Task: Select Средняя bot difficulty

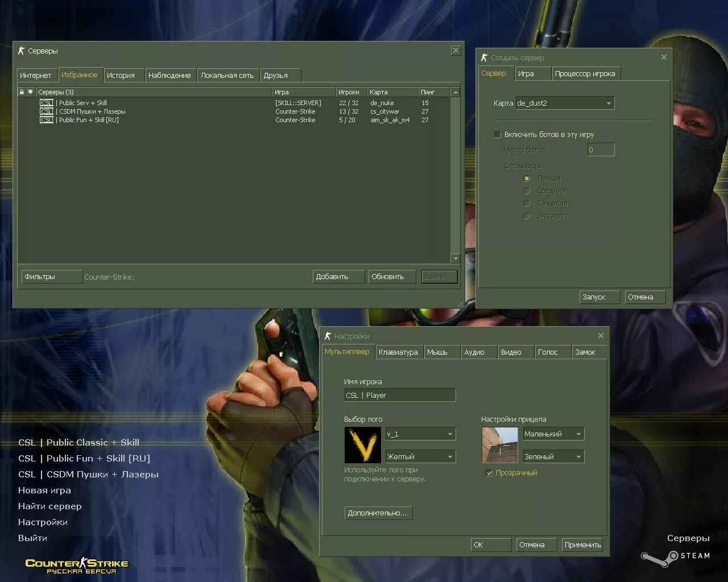Action: tap(527, 191)
